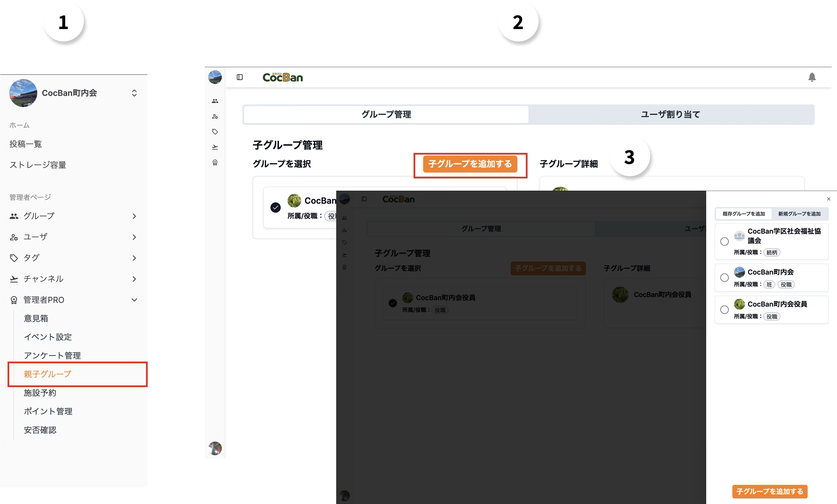This screenshot has height=504, width=837.
Task: Open 安否確認 under 管理者PRO
Action: (x=40, y=430)
